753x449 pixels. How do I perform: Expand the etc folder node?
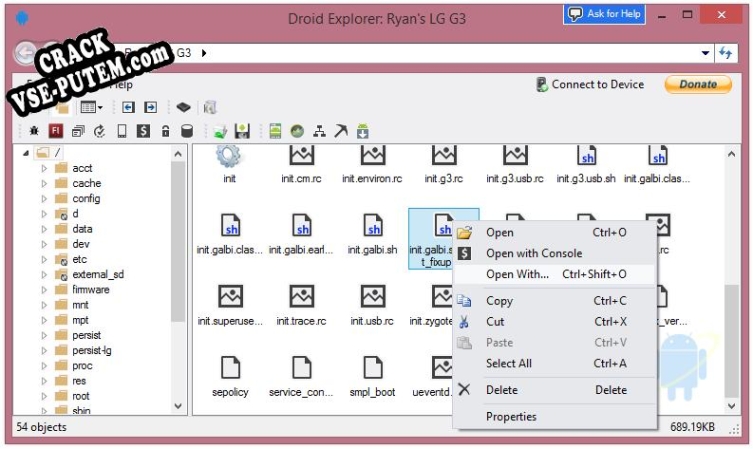tap(44, 259)
